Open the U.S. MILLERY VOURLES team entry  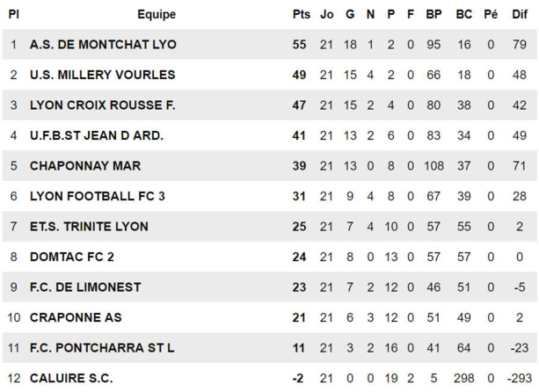pyautogui.click(x=102, y=75)
